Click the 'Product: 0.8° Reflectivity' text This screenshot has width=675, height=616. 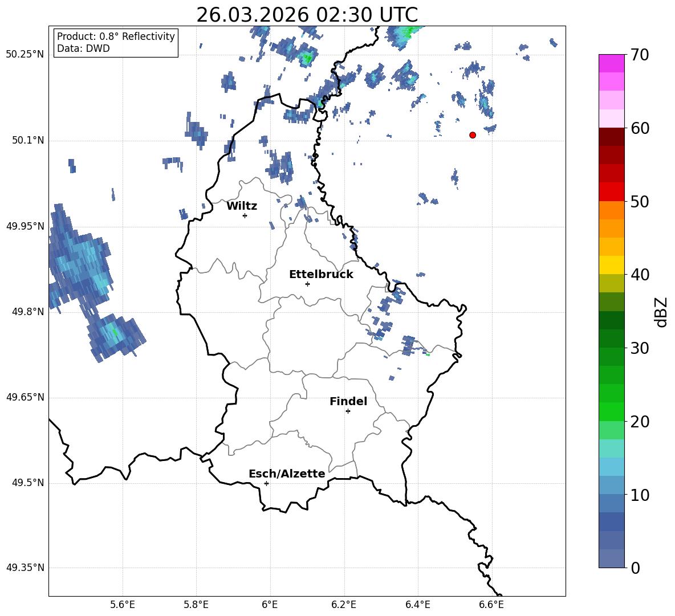pos(116,36)
